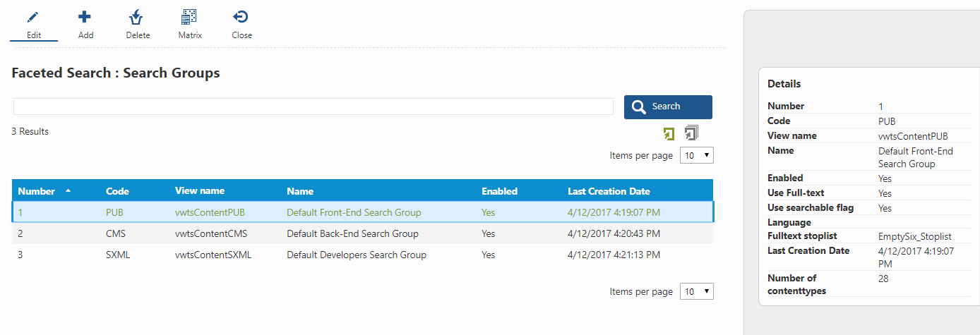Click the Close toolbar icon
Image resolution: width=980 pixels, height=335 pixels.
241,17
